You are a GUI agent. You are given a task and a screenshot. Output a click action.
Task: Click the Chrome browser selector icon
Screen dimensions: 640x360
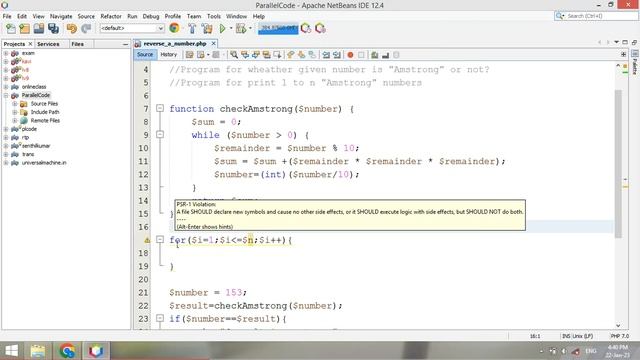click(174, 28)
